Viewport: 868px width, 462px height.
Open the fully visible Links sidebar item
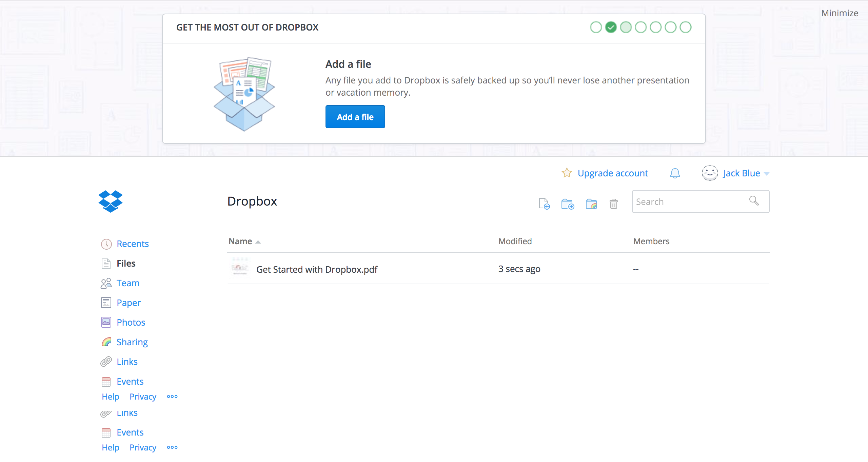pos(127,362)
